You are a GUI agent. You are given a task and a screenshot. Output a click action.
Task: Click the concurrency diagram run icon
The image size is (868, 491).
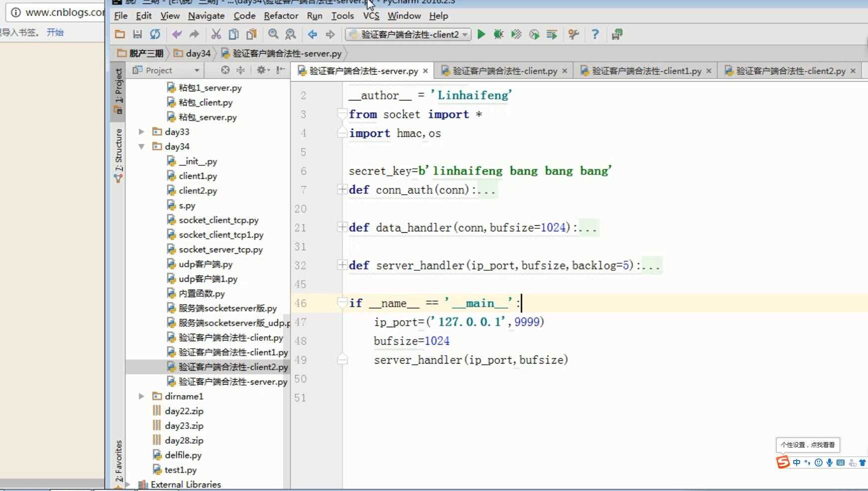click(552, 34)
